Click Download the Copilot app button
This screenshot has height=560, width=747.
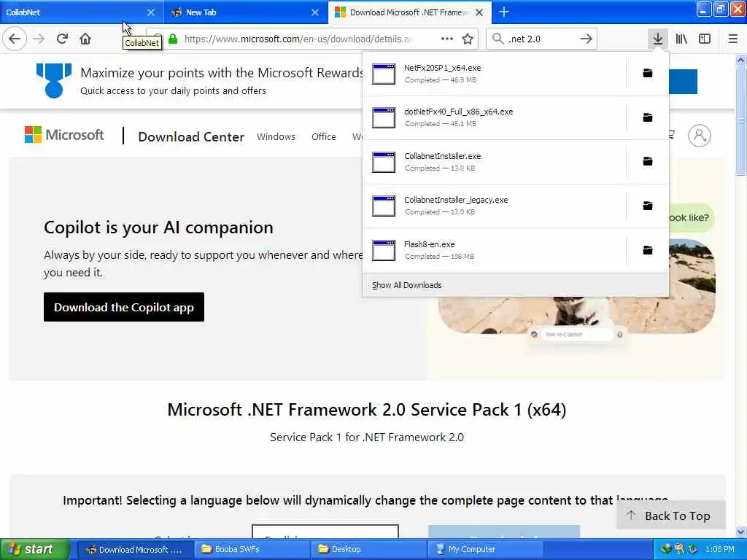(x=124, y=307)
